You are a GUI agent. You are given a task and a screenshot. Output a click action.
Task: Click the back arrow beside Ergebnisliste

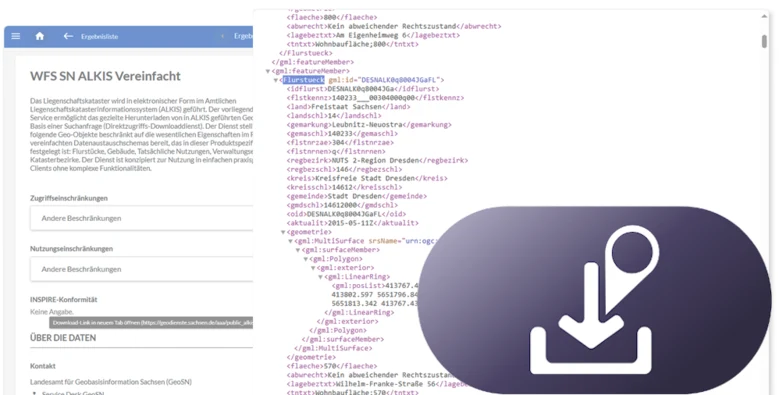pos(68,36)
